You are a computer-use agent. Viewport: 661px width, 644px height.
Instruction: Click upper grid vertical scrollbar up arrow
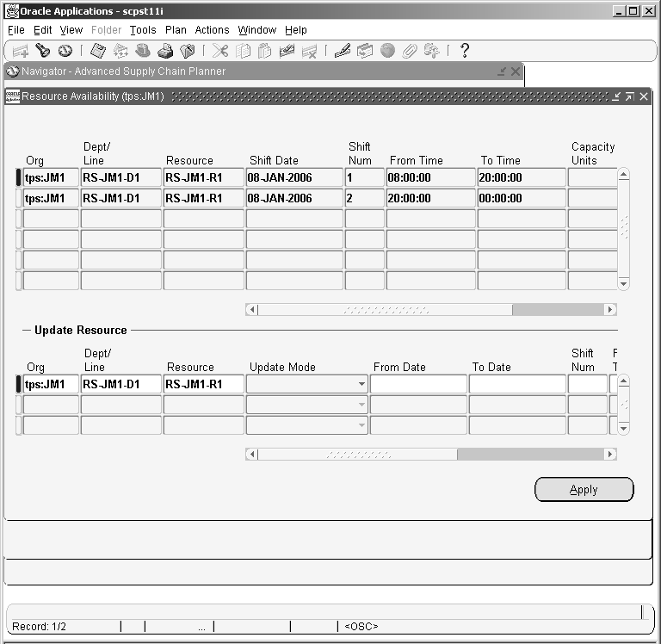624,174
